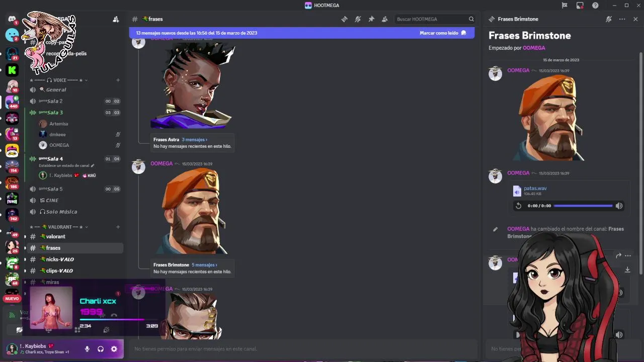
Task: Open the inbox flag icon in title bar
Action: tap(565, 5)
